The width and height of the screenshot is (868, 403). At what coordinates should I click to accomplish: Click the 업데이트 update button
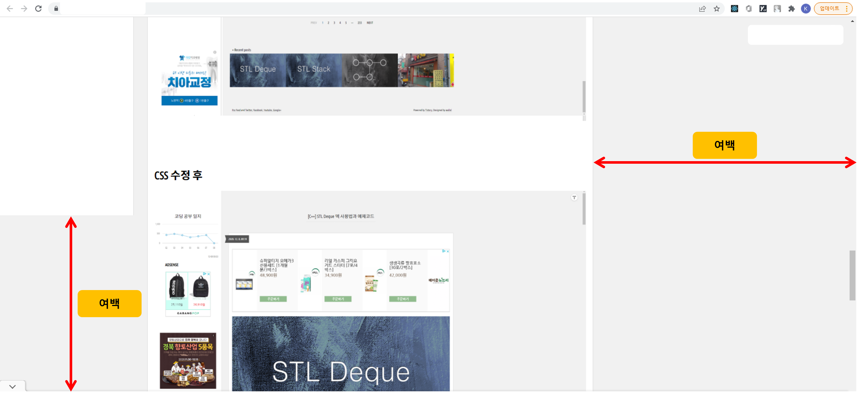[x=829, y=9]
